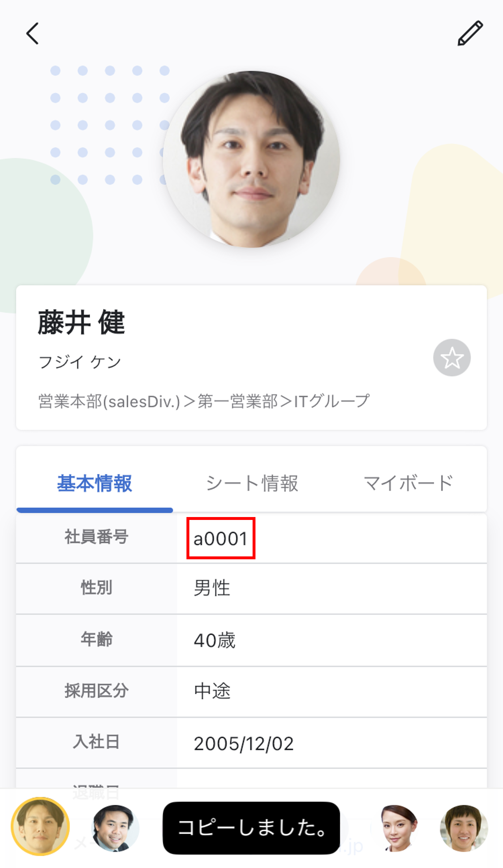The height and width of the screenshot is (868, 503).
Task: Tap the name 藤井 健
Action: tap(82, 322)
